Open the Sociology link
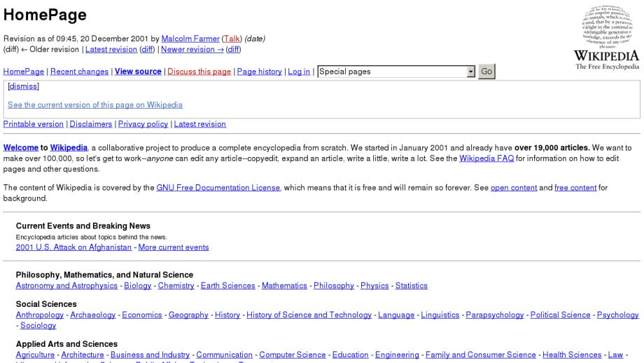The image size is (644, 363). [38, 325]
